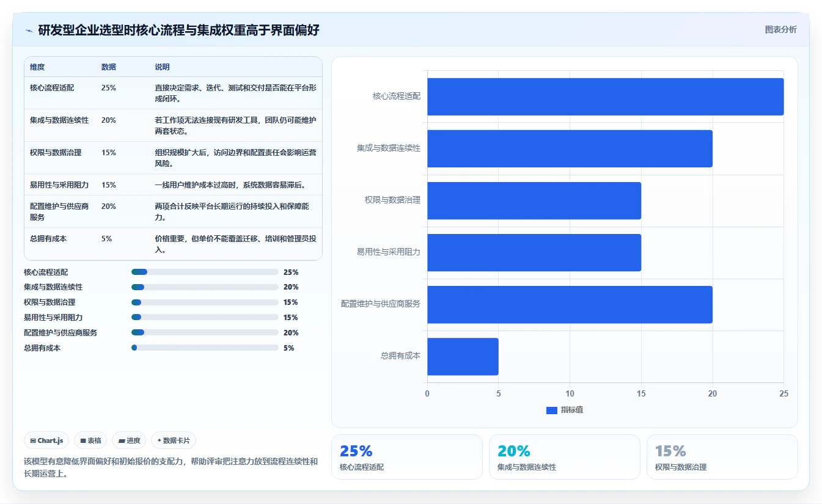Click the 权限与数据治理 chart bar
Screen dimensions: 822x504
coord(534,200)
